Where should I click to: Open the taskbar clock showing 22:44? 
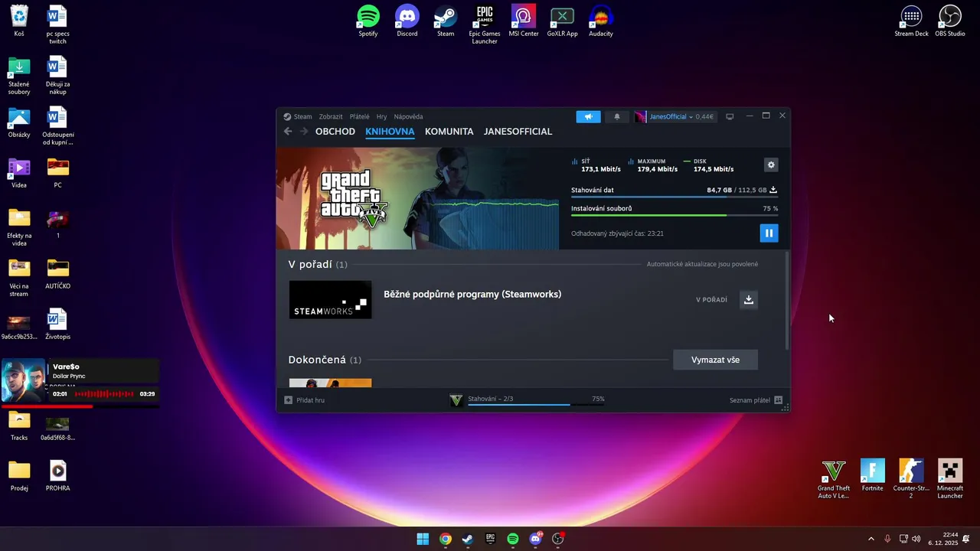point(943,539)
